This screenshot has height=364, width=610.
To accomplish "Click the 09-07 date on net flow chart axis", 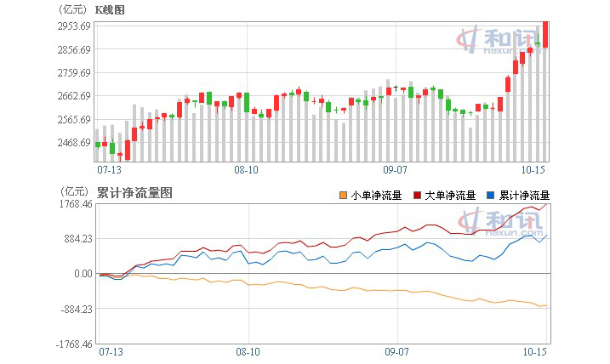I will 396,352.
